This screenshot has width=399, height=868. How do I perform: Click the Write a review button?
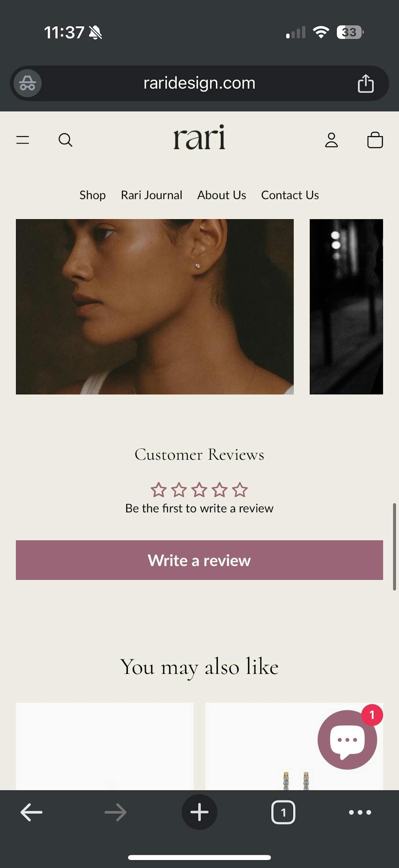click(x=199, y=560)
